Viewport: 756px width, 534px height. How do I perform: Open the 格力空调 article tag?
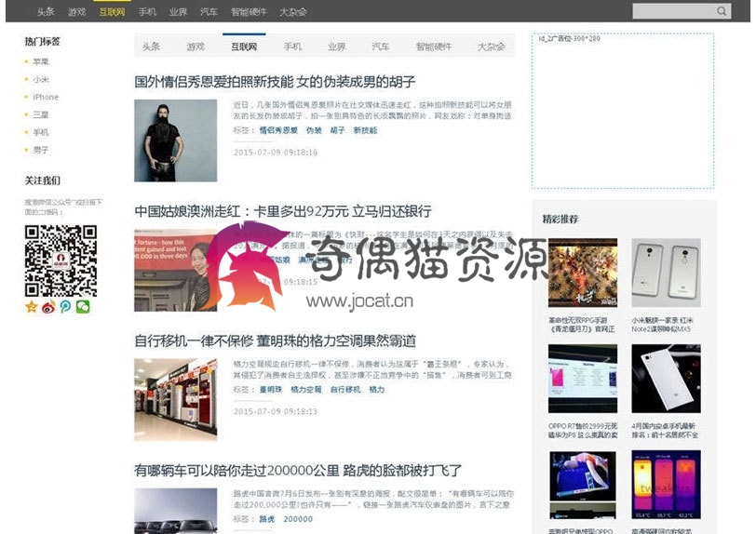click(305, 390)
